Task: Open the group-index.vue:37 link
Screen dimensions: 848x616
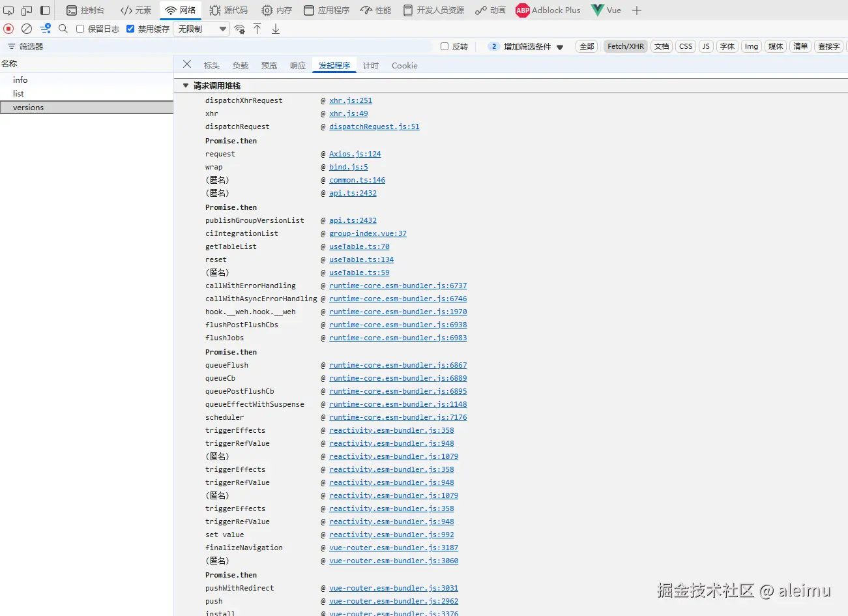Action: tap(368, 233)
